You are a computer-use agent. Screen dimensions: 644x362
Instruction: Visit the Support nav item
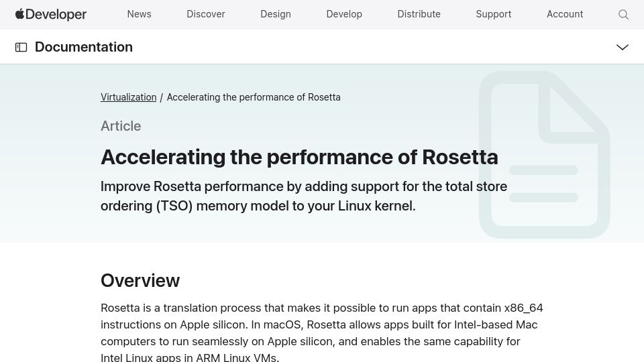(494, 14)
